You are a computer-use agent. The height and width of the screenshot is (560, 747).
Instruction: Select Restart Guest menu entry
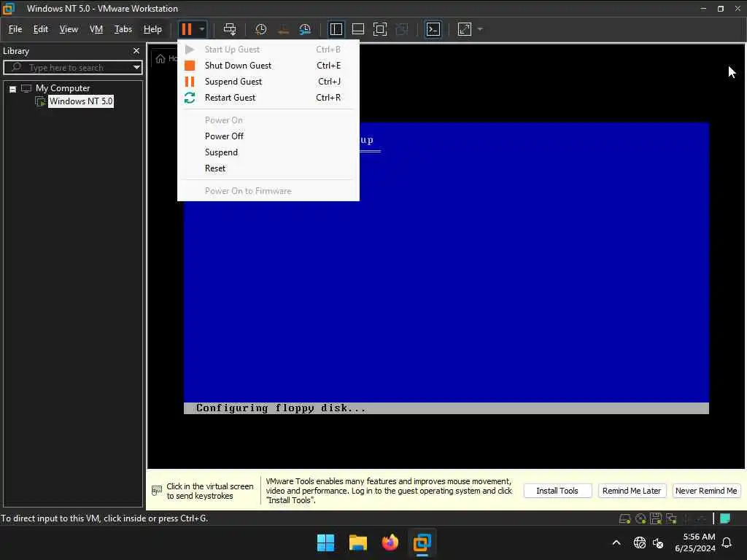pos(268,98)
